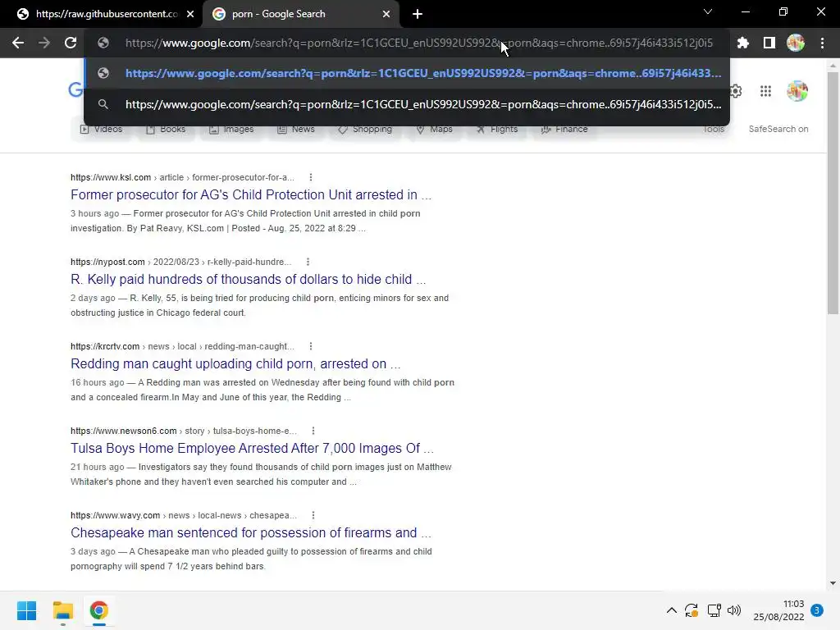Open the three-dot menu beside ksl.com result
The height and width of the screenshot is (630, 840).
[x=311, y=177]
